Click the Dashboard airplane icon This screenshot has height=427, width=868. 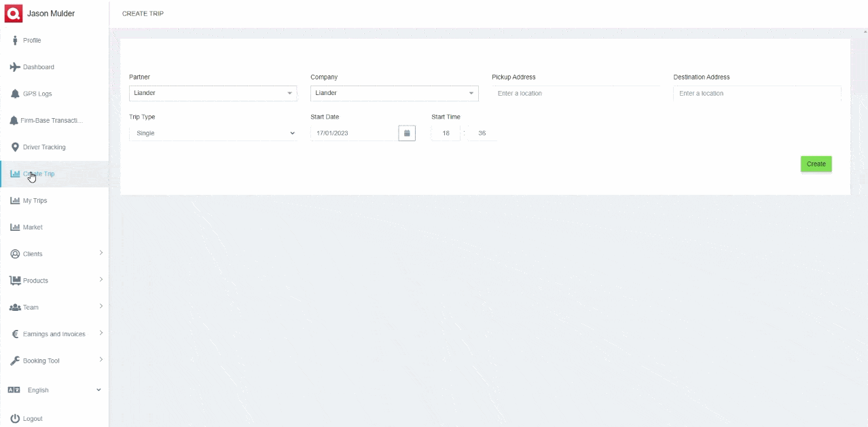15,67
